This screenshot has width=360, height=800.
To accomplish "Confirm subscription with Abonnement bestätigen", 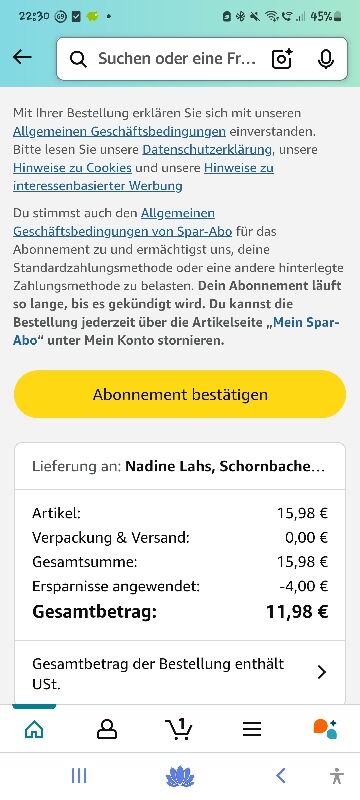I will (180, 394).
